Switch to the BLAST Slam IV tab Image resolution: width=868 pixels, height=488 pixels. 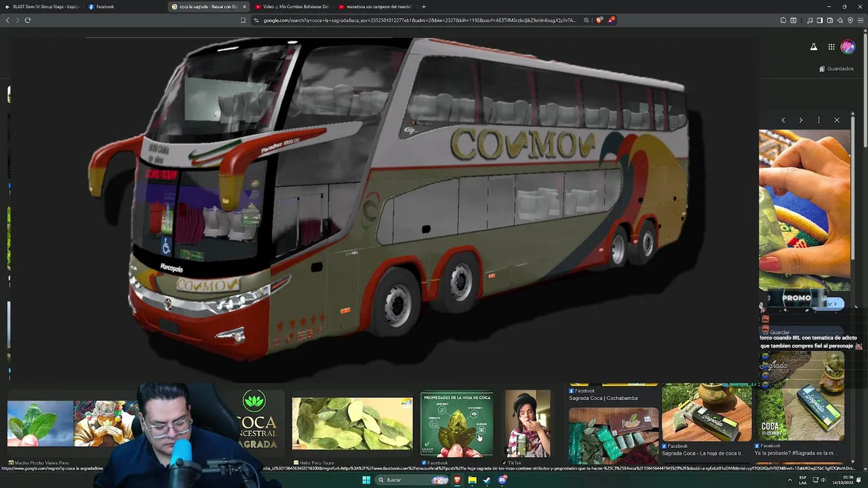tap(42, 7)
